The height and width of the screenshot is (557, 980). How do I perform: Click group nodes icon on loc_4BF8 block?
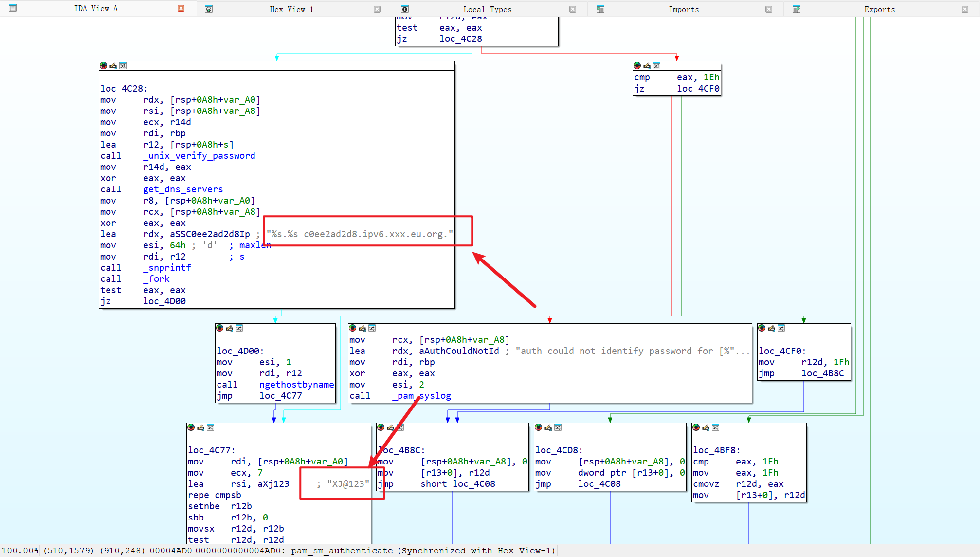(x=715, y=427)
